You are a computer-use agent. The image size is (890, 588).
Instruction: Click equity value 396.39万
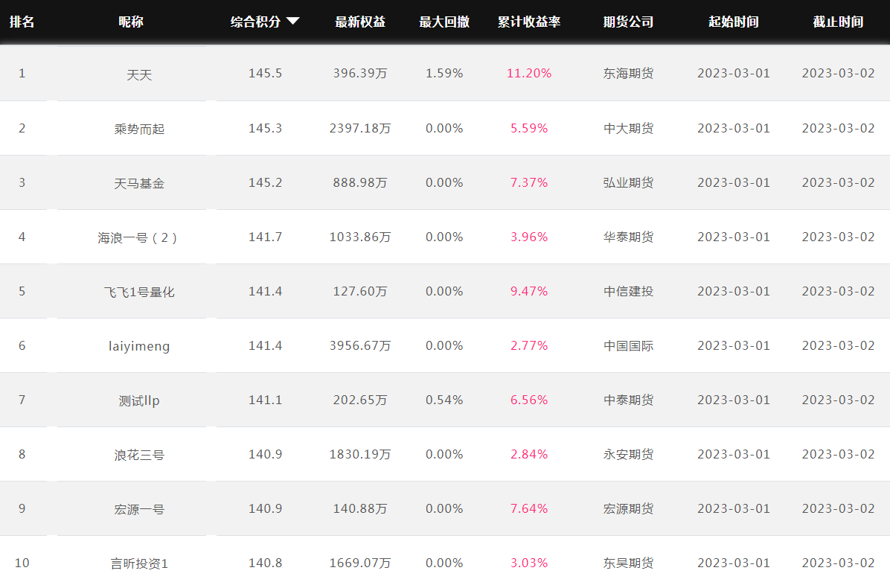[x=360, y=73]
